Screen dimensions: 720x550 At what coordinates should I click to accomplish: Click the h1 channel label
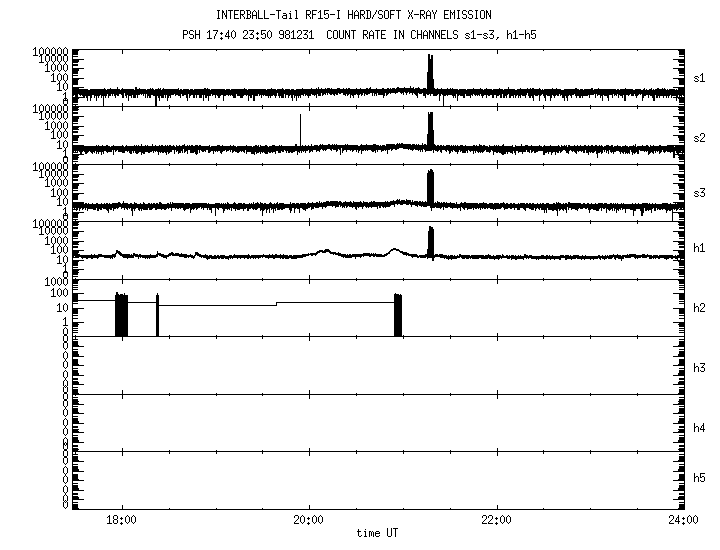700,248
